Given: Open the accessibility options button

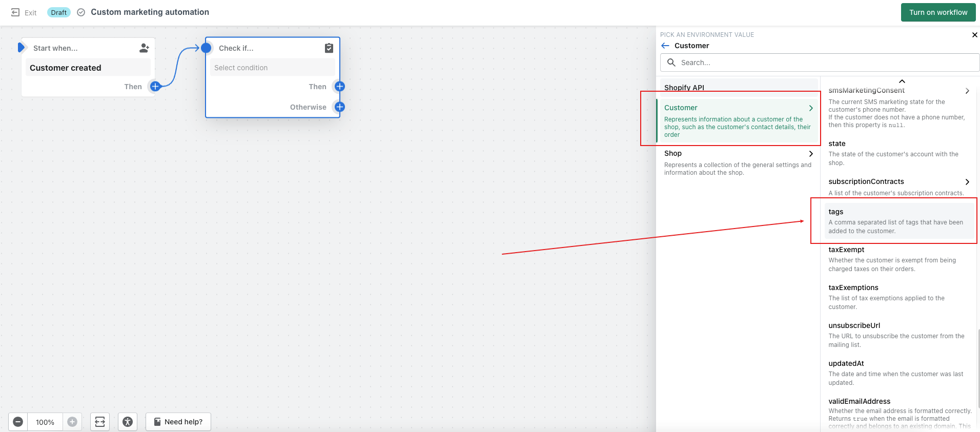Looking at the screenshot, I should click(x=128, y=422).
